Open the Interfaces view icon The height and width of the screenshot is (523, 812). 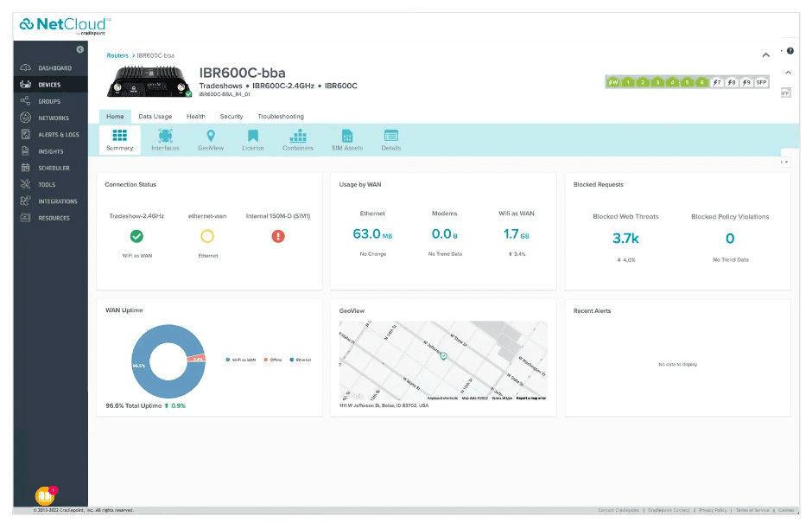165,136
